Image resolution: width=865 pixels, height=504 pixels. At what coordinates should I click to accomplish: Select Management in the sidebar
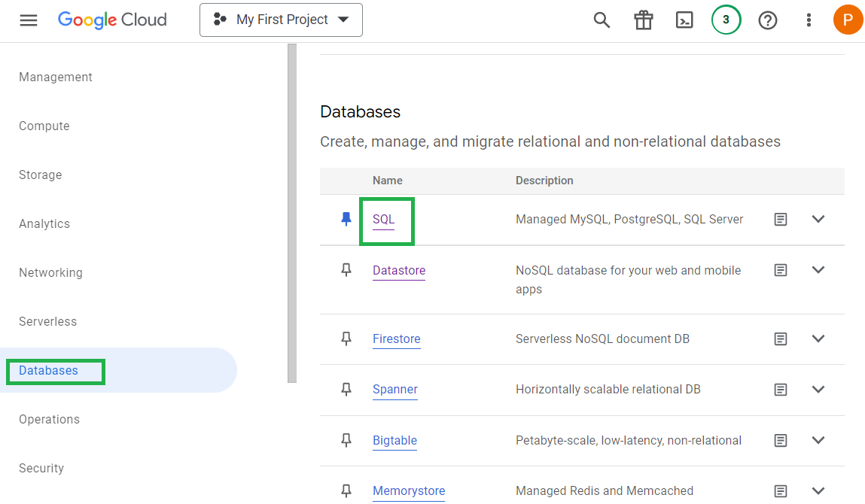[x=56, y=77]
